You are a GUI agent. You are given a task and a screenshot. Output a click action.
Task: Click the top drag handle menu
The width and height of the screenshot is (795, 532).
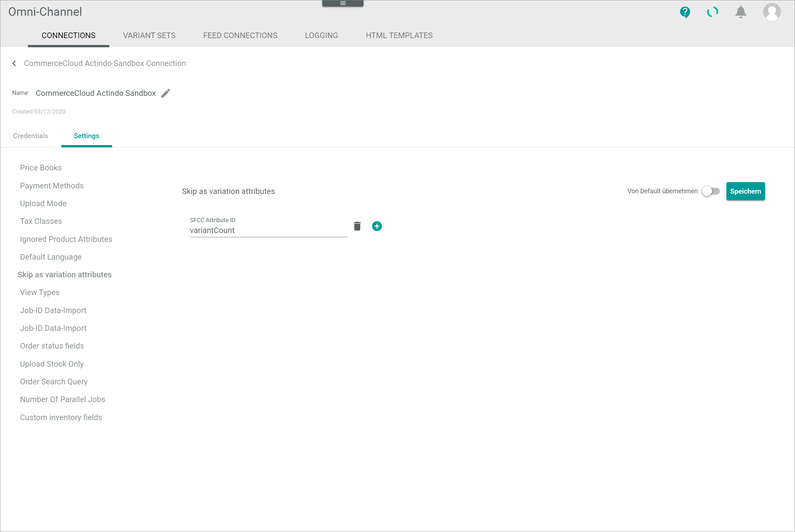[343, 3]
